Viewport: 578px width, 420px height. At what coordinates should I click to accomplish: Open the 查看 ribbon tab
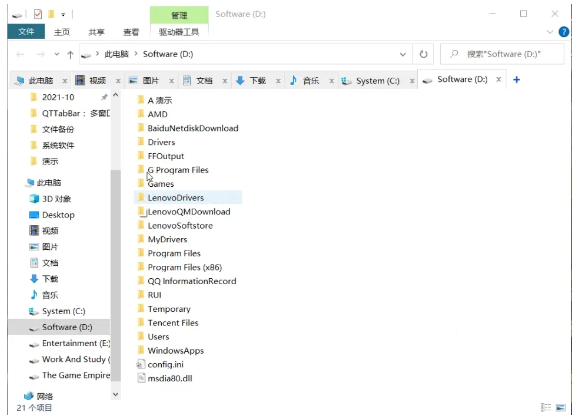point(131,32)
